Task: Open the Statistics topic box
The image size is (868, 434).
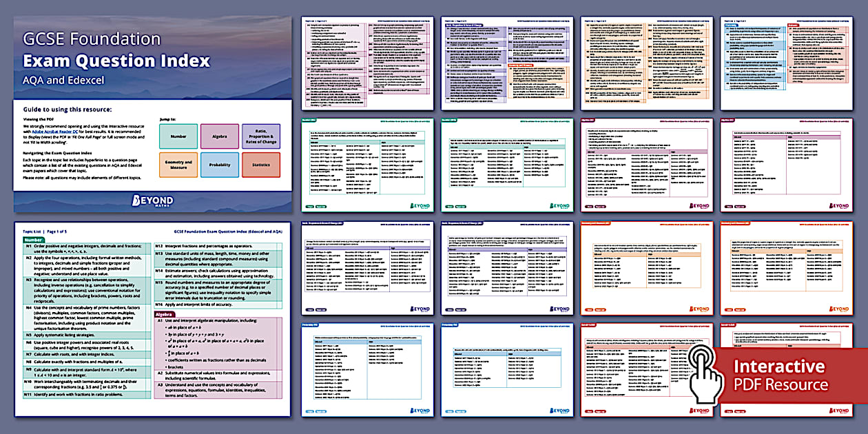Action: click(260, 165)
